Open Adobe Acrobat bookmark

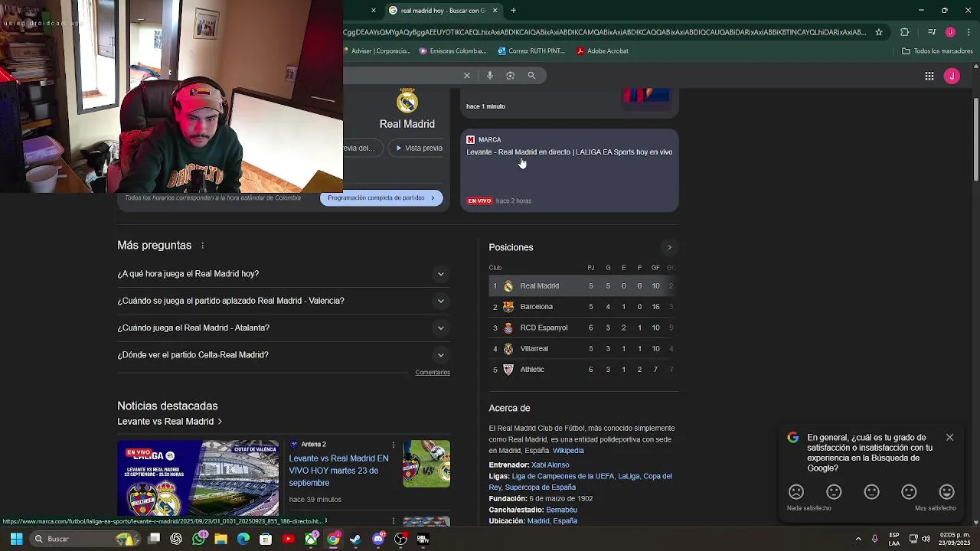pyautogui.click(x=603, y=51)
